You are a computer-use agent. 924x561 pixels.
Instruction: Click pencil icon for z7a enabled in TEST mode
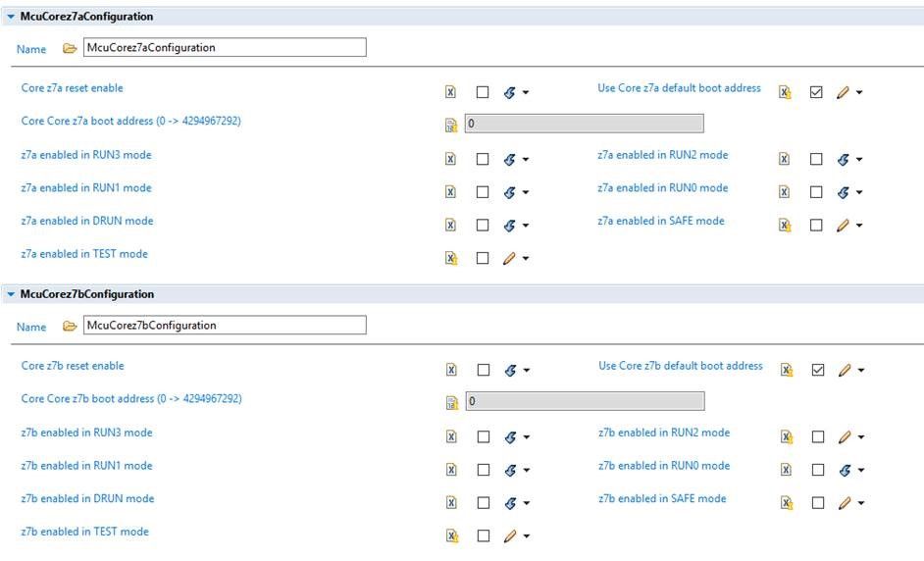pyautogui.click(x=509, y=258)
